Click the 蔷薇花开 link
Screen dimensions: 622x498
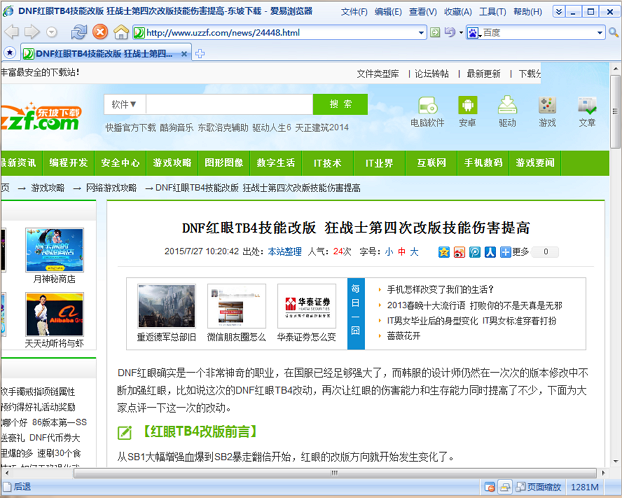[x=403, y=336]
